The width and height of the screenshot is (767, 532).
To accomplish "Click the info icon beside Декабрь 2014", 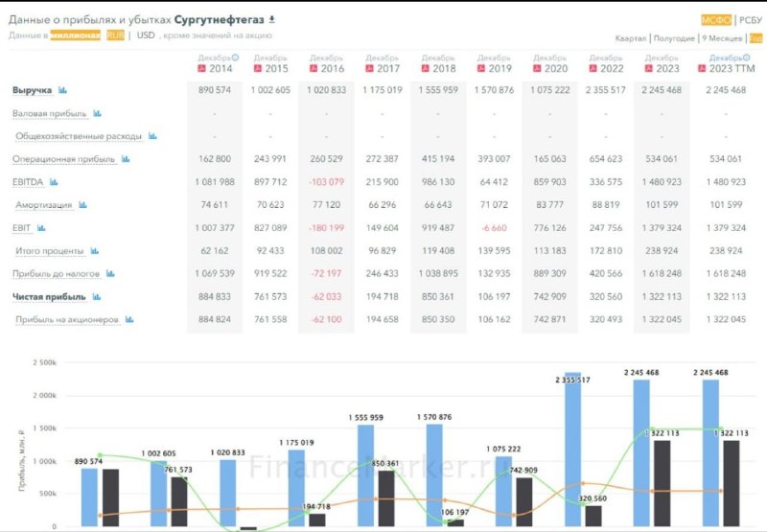I will pos(235,58).
